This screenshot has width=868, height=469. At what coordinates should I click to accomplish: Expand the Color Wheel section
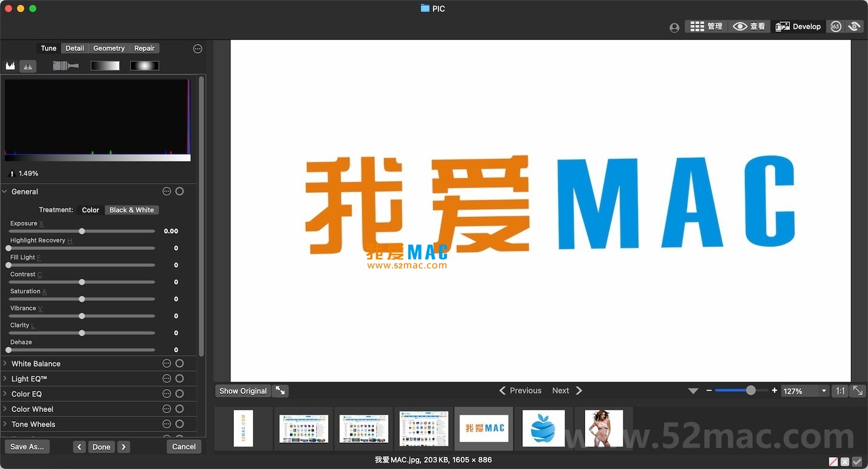(x=5, y=409)
